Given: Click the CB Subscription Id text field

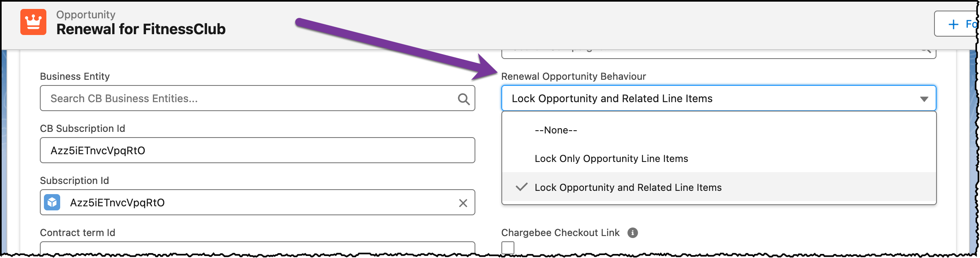Looking at the screenshot, I should point(257,151).
